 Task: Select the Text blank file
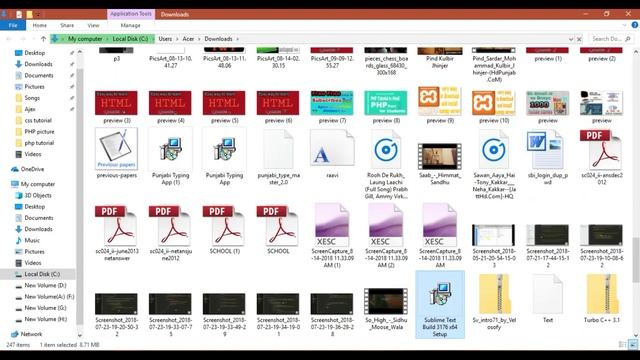click(x=547, y=294)
